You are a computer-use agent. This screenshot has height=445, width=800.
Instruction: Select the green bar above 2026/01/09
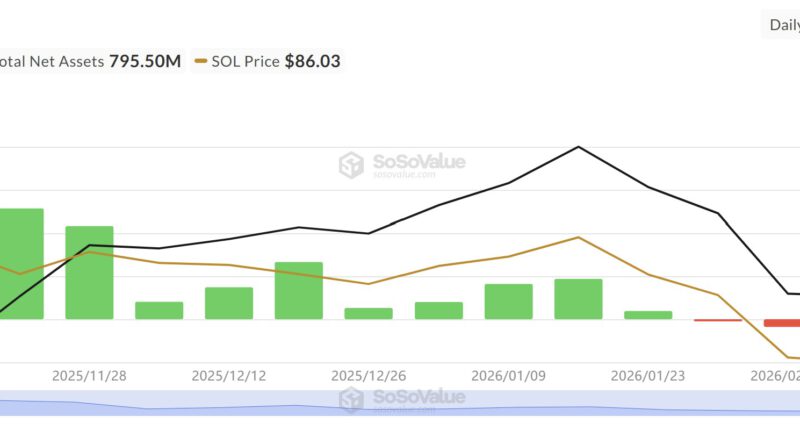(x=509, y=301)
